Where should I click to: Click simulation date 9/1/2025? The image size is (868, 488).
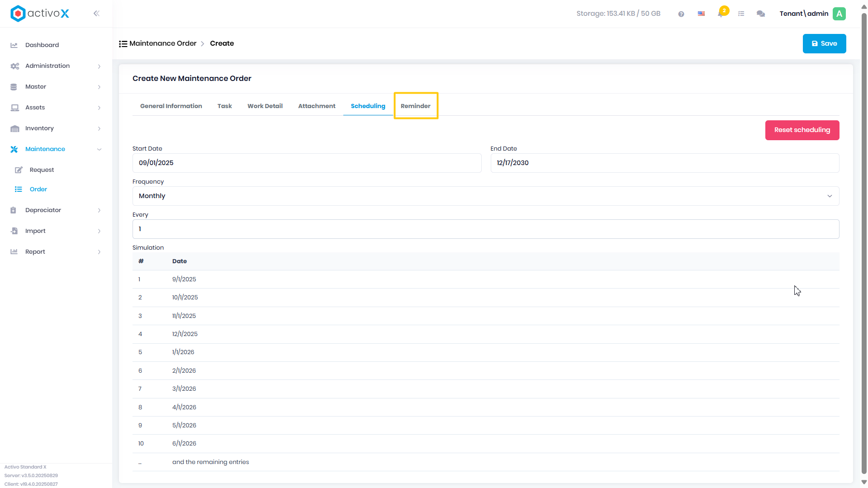184,280
